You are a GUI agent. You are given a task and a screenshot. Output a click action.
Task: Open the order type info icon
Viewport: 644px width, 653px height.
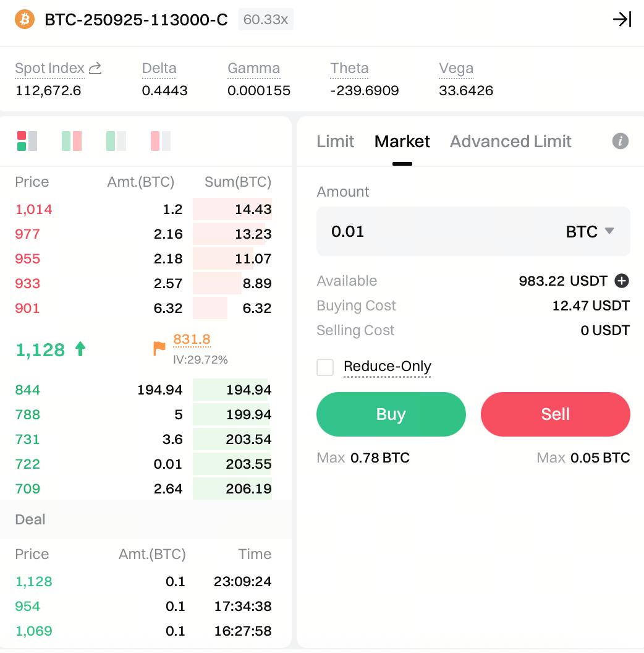621,141
